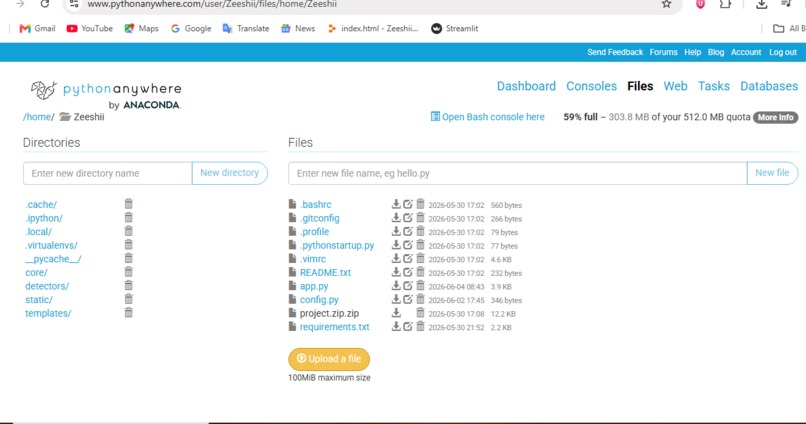Click the New file button
The width and height of the screenshot is (806, 424).
pos(772,173)
